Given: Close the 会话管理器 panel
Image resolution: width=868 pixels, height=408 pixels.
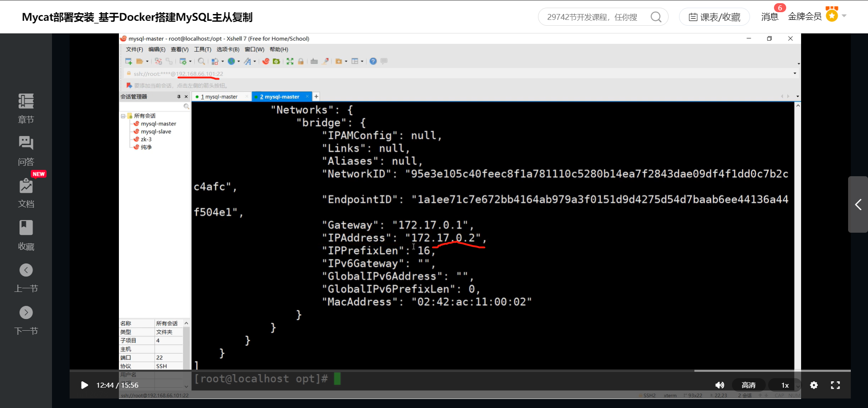Looking at the screenshot, I should click(x=186, y=97).
